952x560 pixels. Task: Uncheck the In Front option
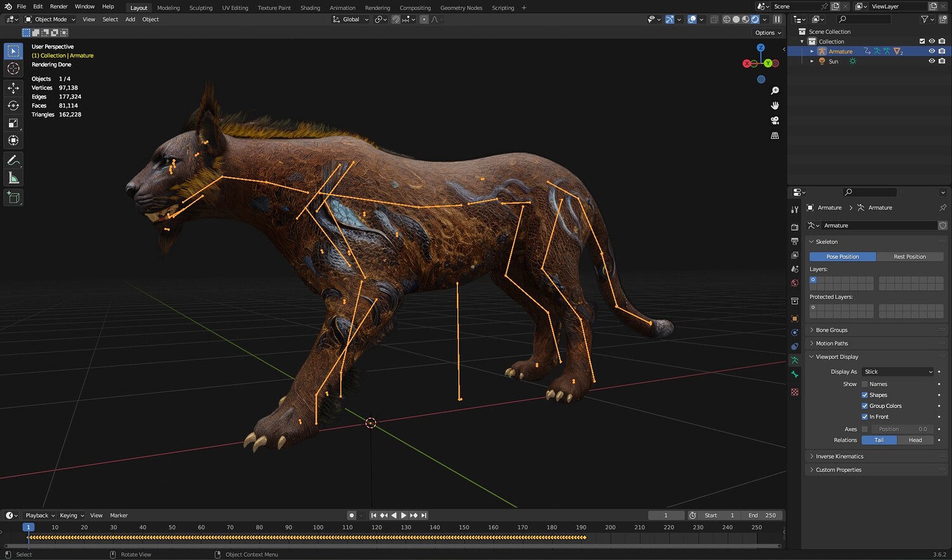(864, 417)
